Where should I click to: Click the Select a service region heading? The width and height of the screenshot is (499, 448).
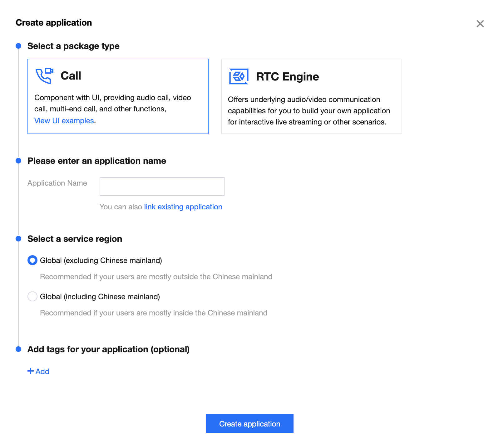pos(75,239)
